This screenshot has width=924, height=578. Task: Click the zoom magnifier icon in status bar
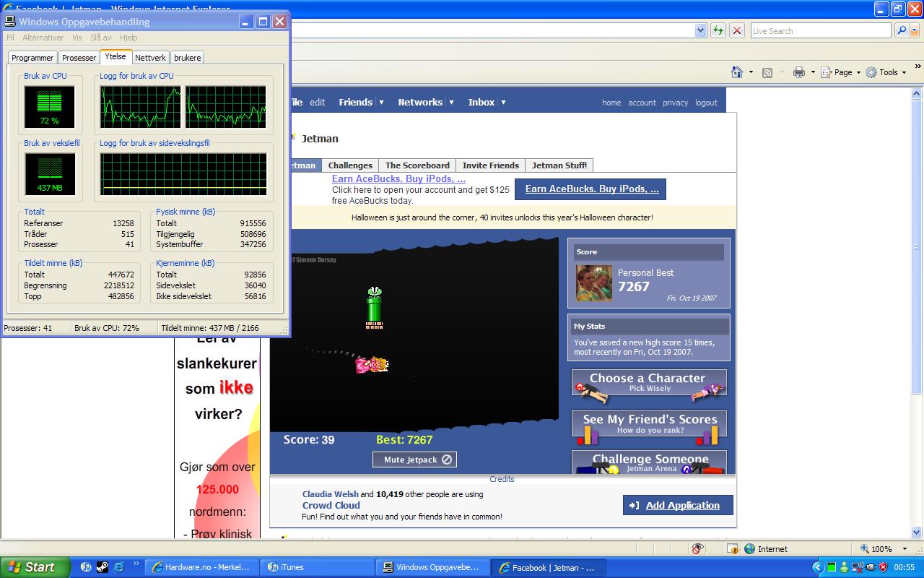pos(864,549)
